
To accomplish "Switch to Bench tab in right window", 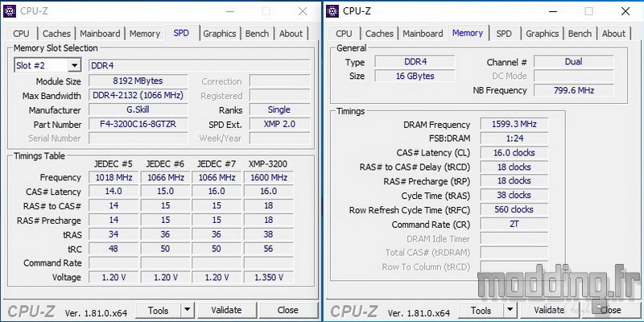I will (580, 34).
